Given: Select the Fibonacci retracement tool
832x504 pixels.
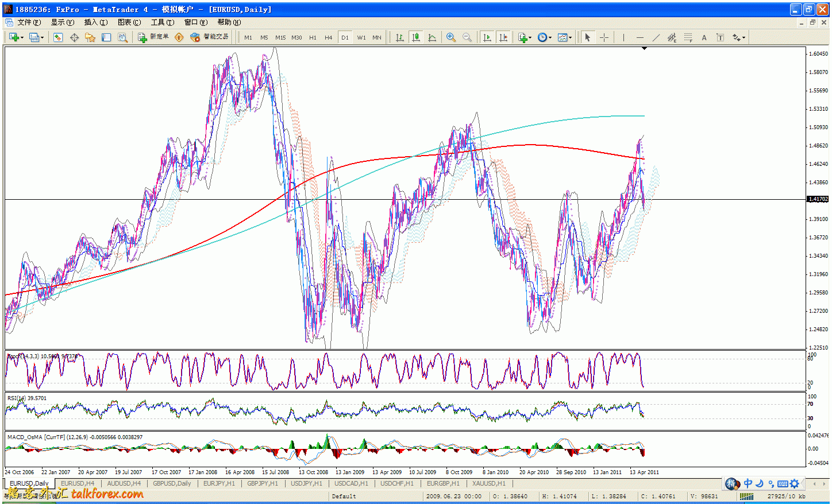Looking at the screenshot, I should (x=688, y=37).
